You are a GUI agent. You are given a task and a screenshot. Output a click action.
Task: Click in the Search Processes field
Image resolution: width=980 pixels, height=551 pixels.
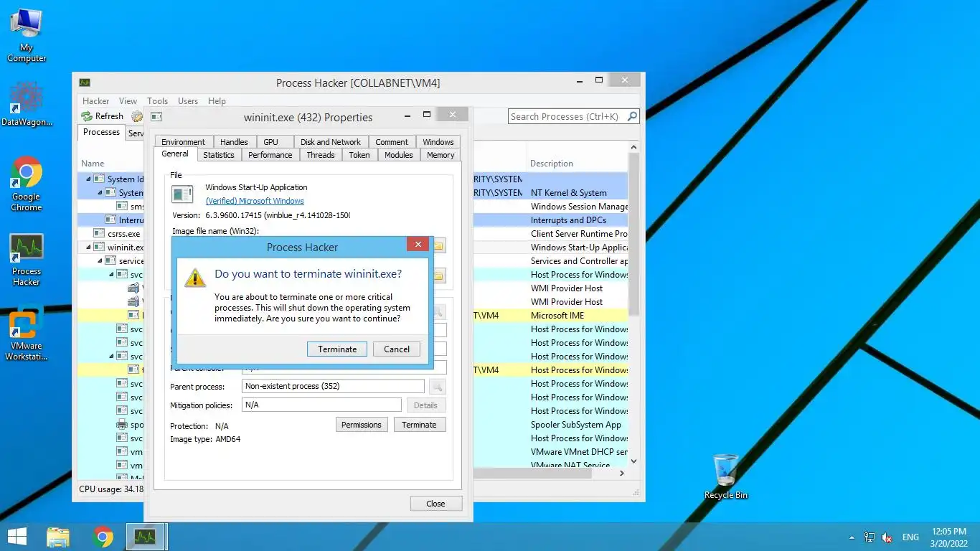coord(567,116)
